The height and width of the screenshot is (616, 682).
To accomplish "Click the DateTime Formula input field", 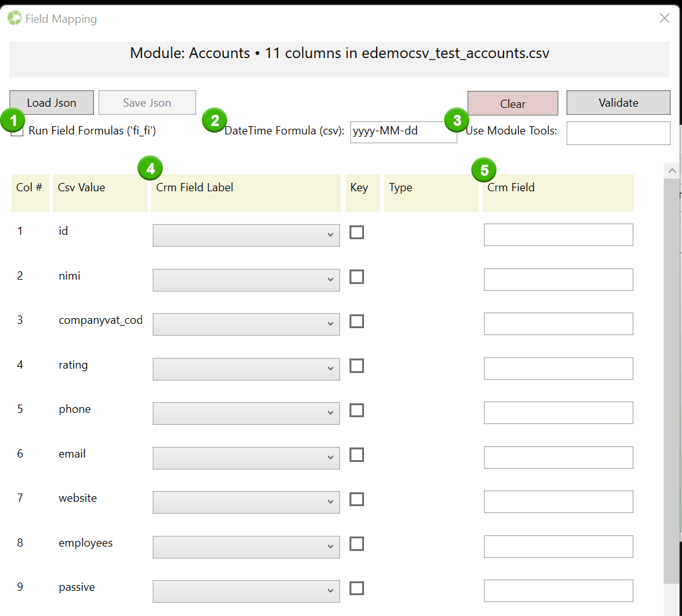I will point(403,132).
